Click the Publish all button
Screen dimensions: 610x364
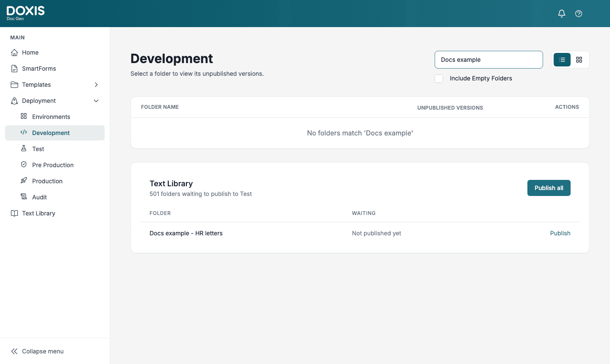pos(549,188)
